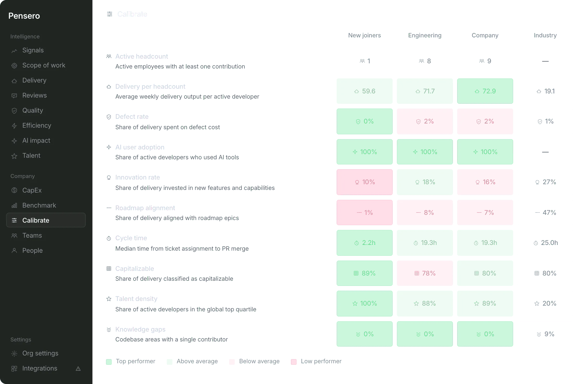Click the Quality shield icon in sidebar

coord(14,111)
